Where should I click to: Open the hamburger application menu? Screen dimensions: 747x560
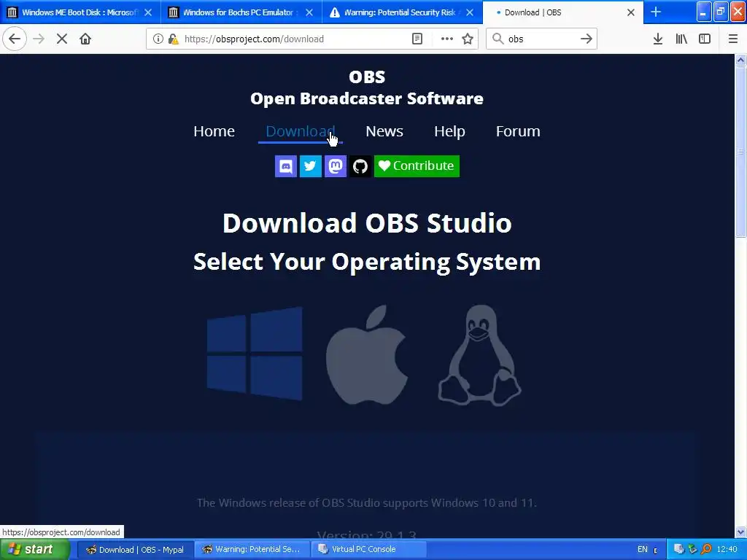pyautogui.click(x=732, y=39)
